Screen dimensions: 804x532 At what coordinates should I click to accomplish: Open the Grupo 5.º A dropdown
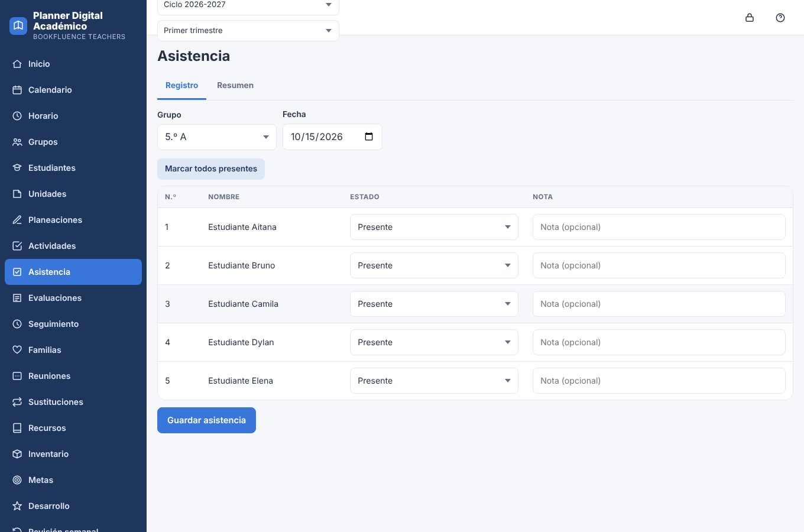(217, 137)
